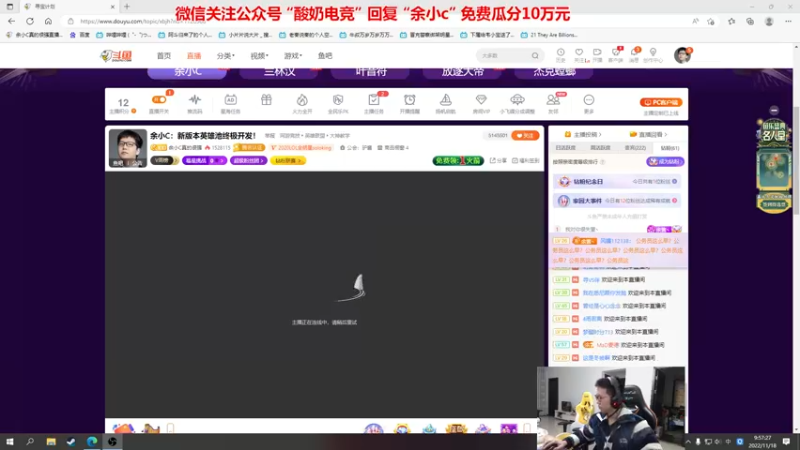Select the 周活跃度 ranking tab
The image size is (800, 450).
point(600,147)
